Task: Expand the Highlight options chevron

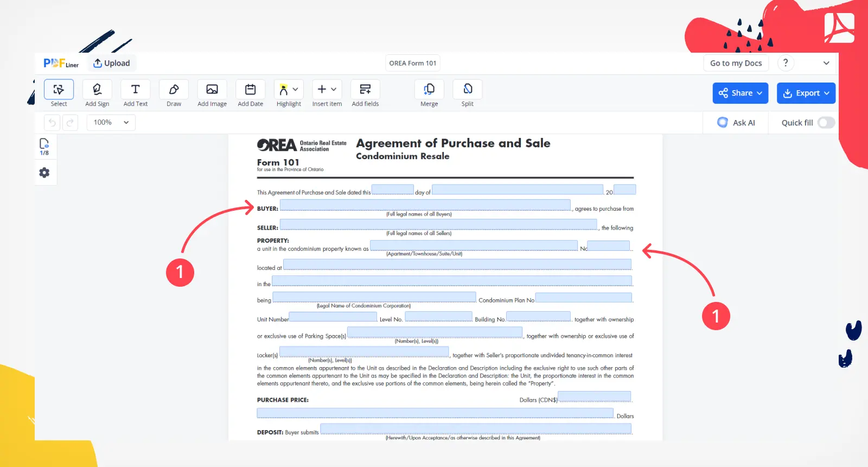Action: (296, 89)
